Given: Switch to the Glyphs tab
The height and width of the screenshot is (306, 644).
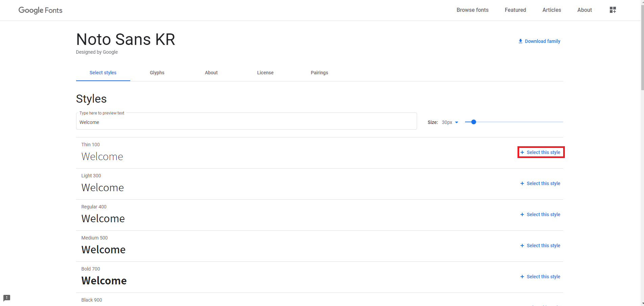Looking at the screenshot, I should click(x=157, y=73).
